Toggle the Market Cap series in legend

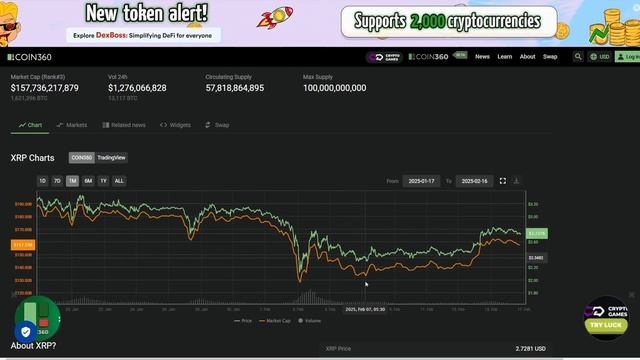pyautogui.click(x=275, y=321)
